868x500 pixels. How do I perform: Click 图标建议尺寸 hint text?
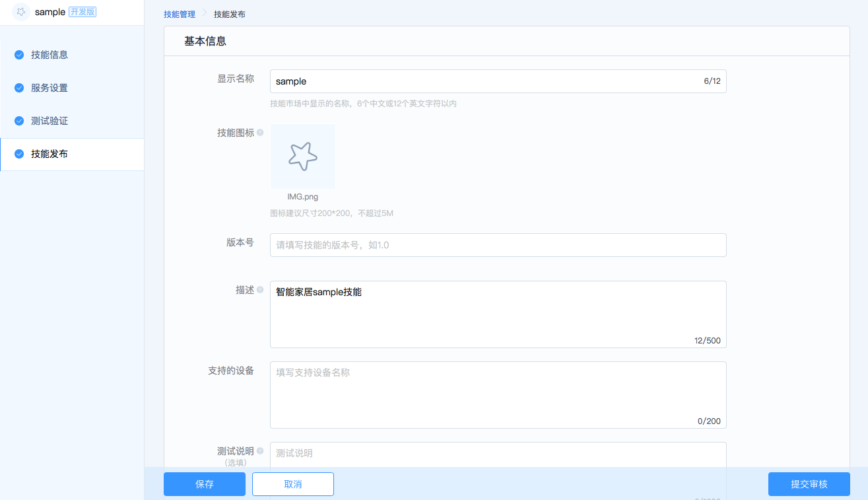(x=332, y=213)
